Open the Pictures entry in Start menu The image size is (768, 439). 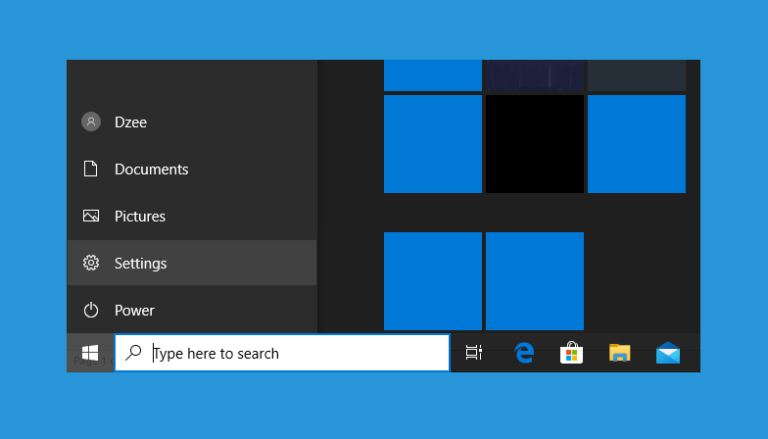coord(192,216)
